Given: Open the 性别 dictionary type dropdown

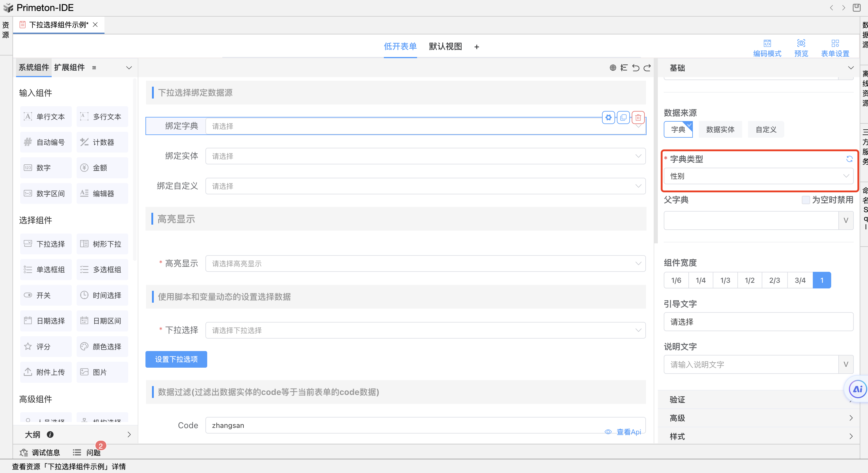Looking at the screenshot, I should (x=758, y=176).
